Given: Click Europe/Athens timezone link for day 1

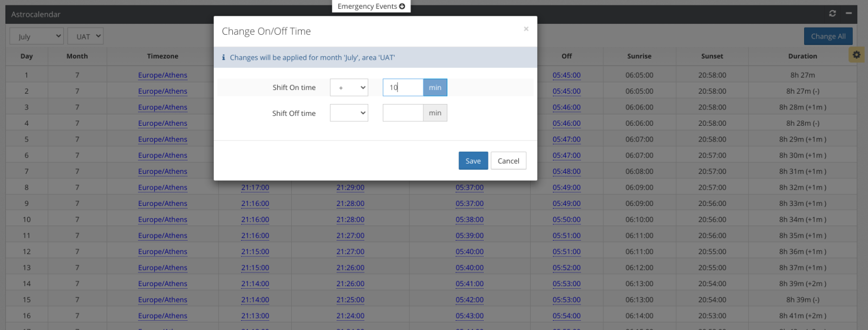Looking at the screenshot, I should [162, 75].
